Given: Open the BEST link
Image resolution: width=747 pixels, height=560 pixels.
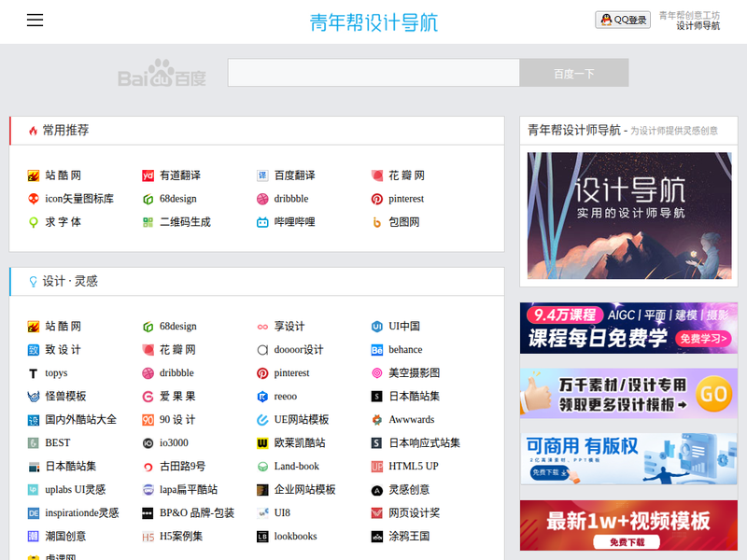Looking at the screenshot, I should (x=58, y=442).
